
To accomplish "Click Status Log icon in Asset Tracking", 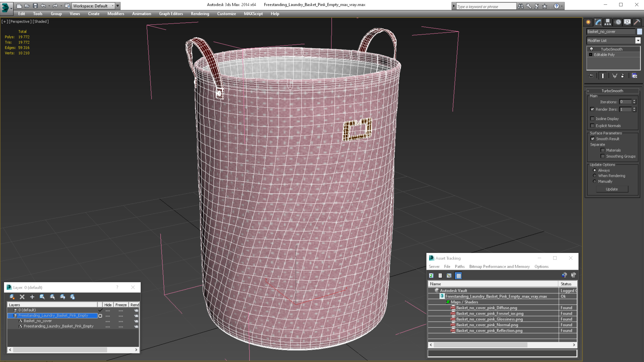I will (440, 276).
